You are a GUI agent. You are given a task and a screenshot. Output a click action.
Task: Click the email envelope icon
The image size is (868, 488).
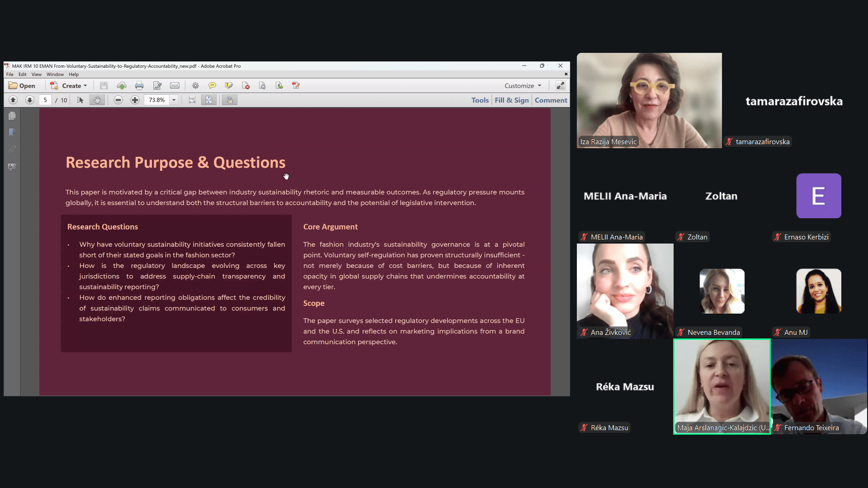tap(175, 85)
